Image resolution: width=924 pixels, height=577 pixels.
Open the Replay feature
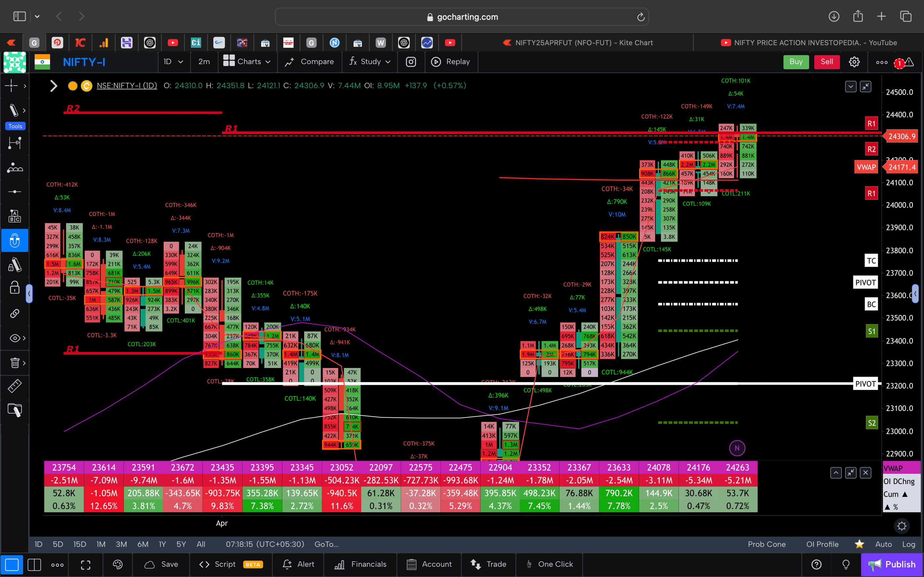(451, 61)
